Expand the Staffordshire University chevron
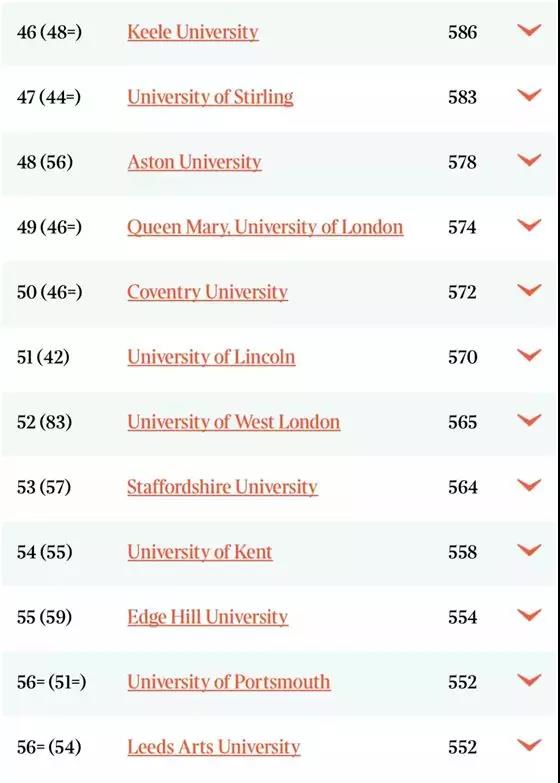Image resolution: width=560 pixels, height=783 pixels. pyautogui.click(x=529, y=485)
